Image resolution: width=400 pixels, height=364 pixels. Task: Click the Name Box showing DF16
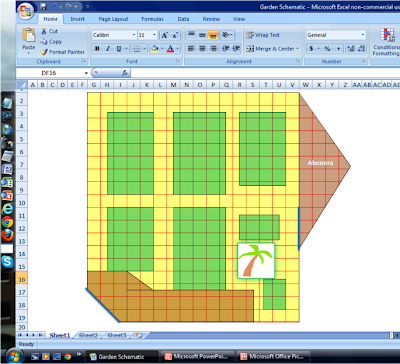pos(52,73)
